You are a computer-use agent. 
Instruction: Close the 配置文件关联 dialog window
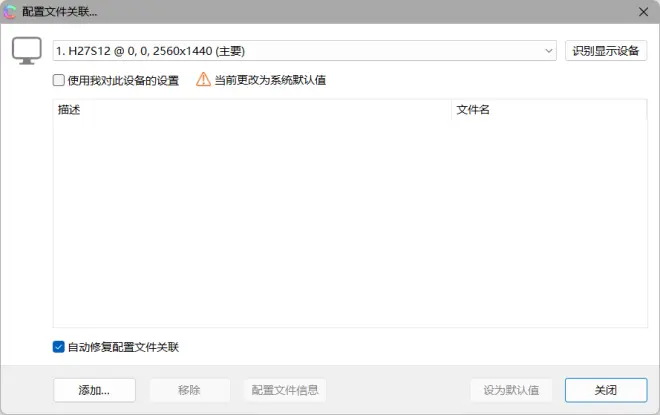coord(643,12)
